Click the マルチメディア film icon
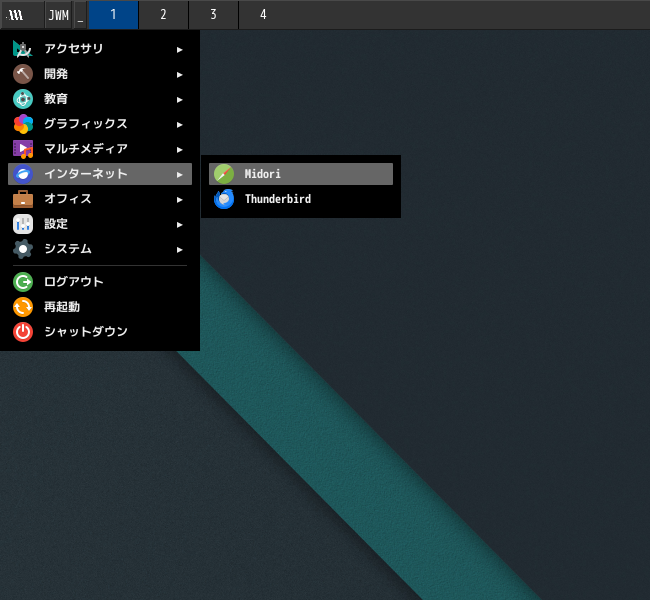The height and width of the screenshot is (600, 650). click(23, 149)
